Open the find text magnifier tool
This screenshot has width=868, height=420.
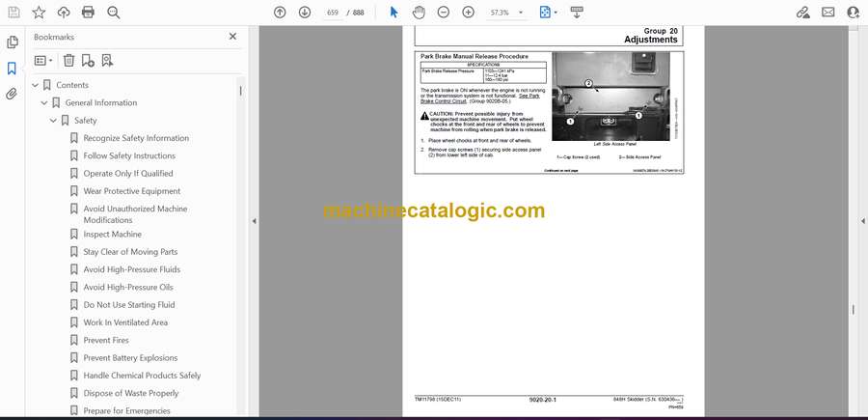coord(114,13)
